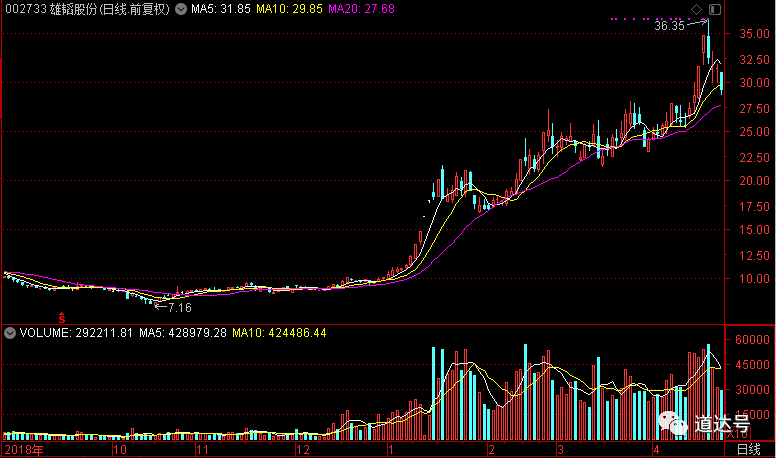Click month 3 on the time axis
The width and height of the screenshot is (776, 458).
pyautogui.click(x=560, y=450)
